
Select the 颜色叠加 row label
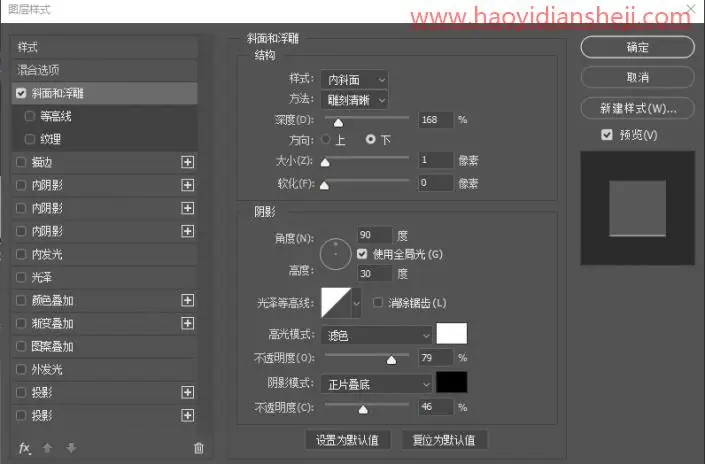53,300
